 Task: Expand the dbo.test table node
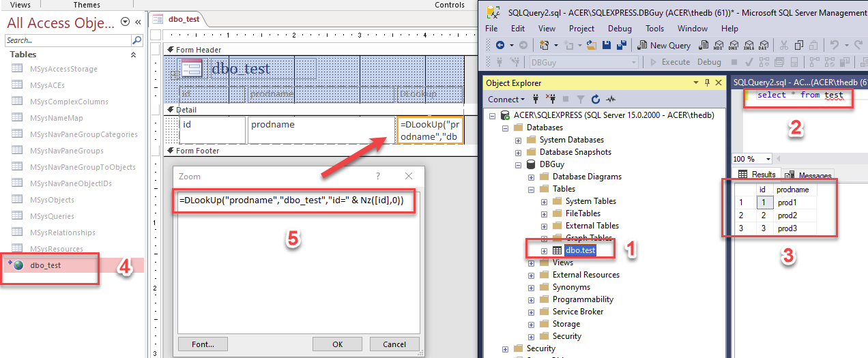544,250
